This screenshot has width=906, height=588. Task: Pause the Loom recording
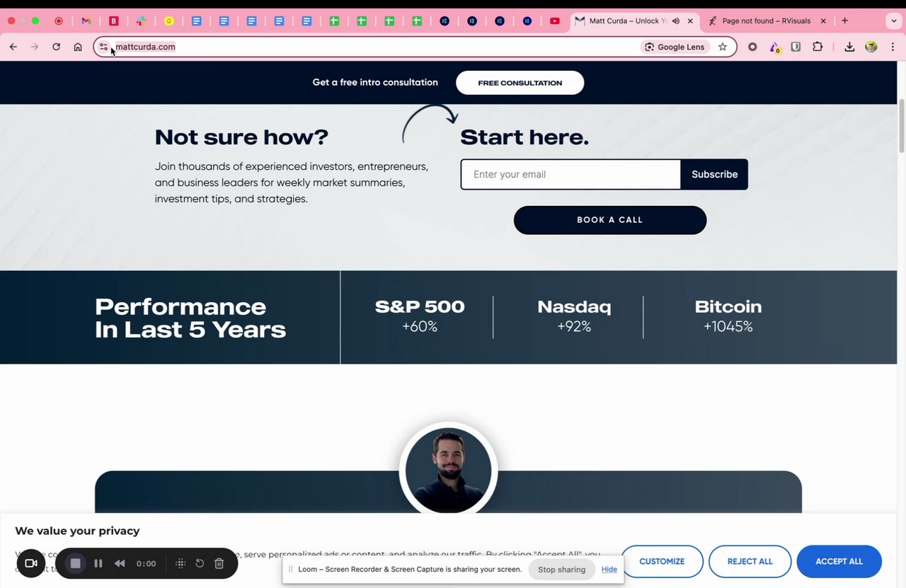pos(98,563)
